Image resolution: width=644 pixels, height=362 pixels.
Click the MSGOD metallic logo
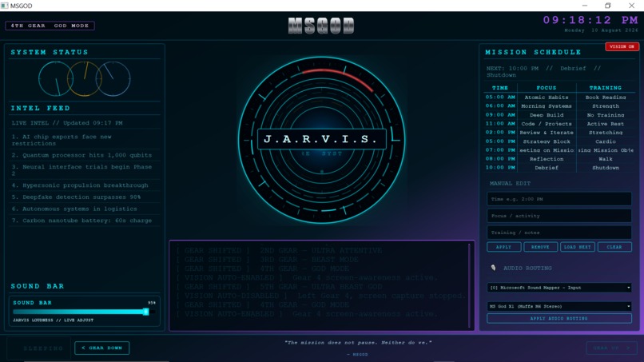321,26
